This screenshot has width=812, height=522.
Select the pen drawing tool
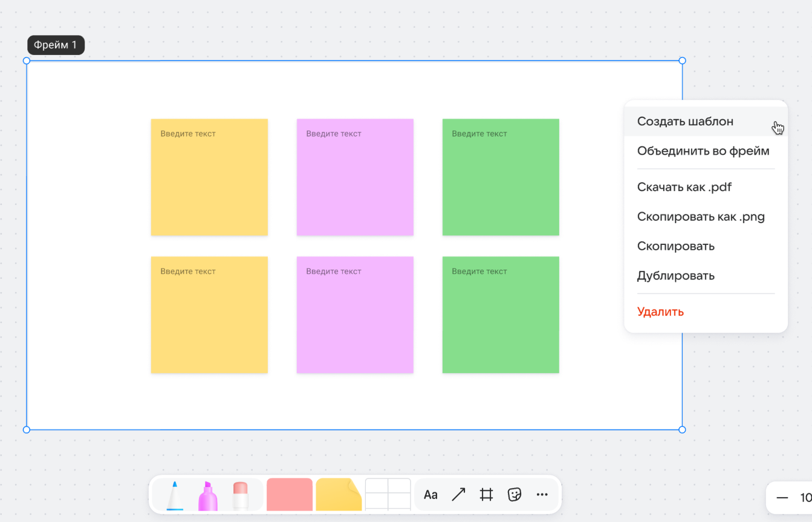(x=174, y=495)
